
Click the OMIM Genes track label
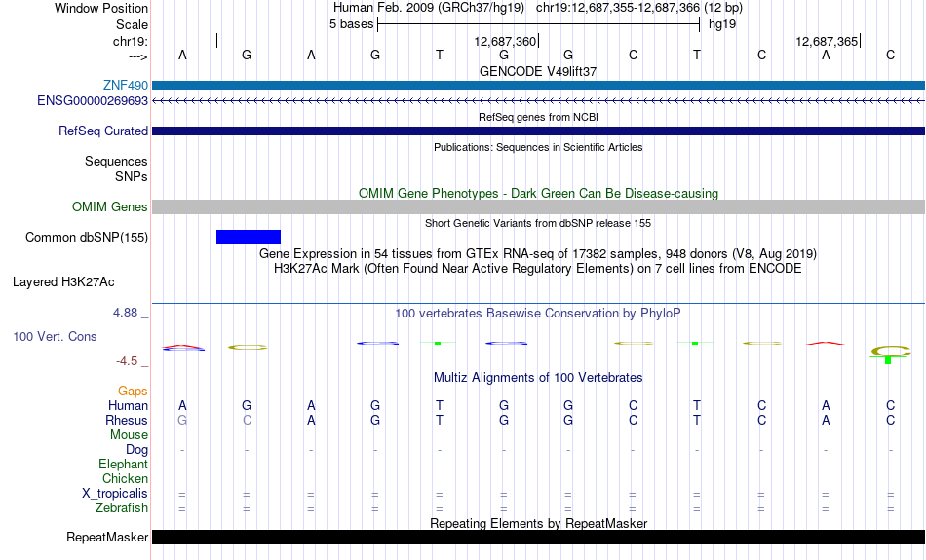(x=110, y=207)
